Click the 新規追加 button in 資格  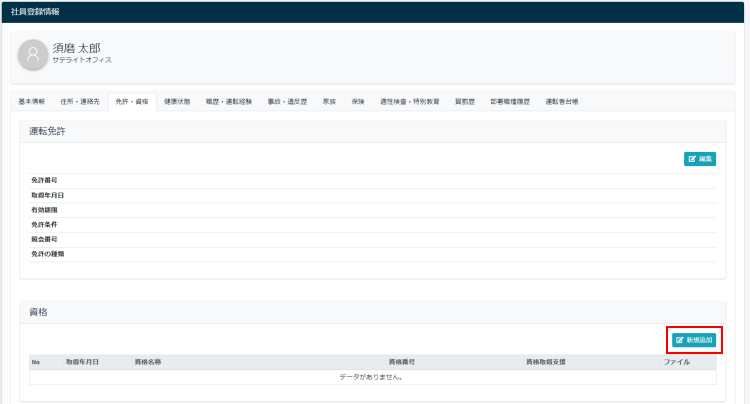coord(694,340)
